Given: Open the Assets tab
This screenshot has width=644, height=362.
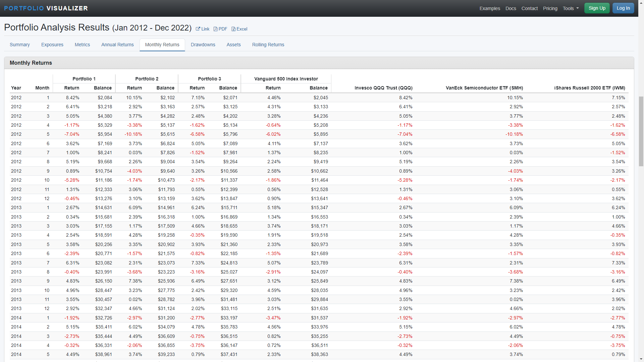Looking at the screenshot, I should point(233,45).
